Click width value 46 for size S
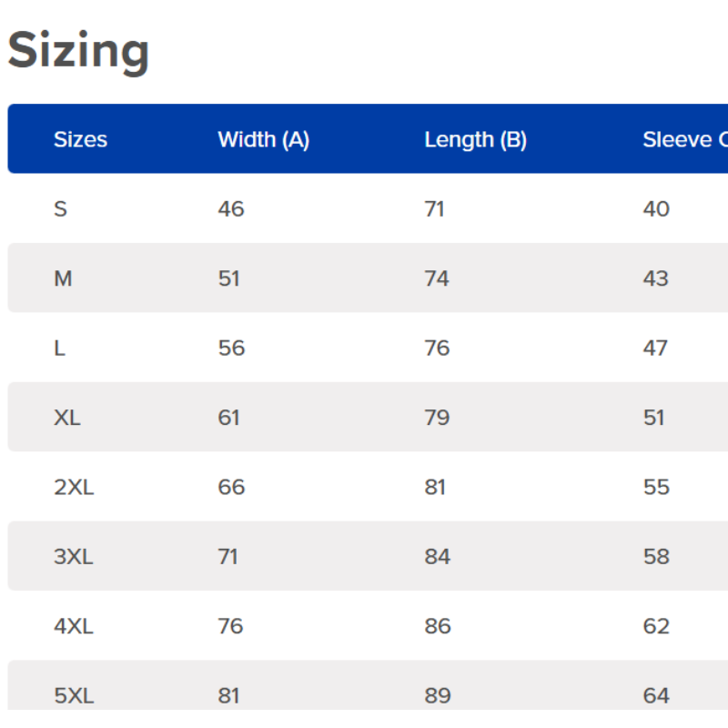This screenshot has width=728, height=728. (x=231, y=209)
